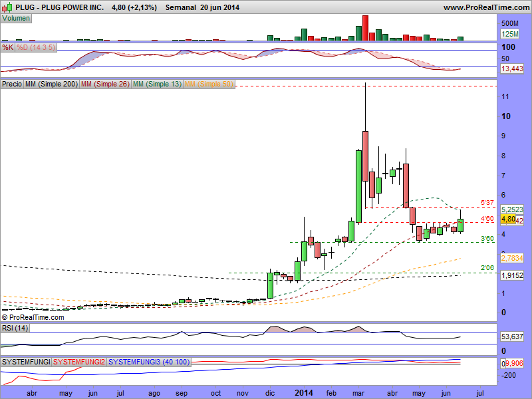
Task: Click the 13,443 stochastic value box
Action: pos(512,68)
